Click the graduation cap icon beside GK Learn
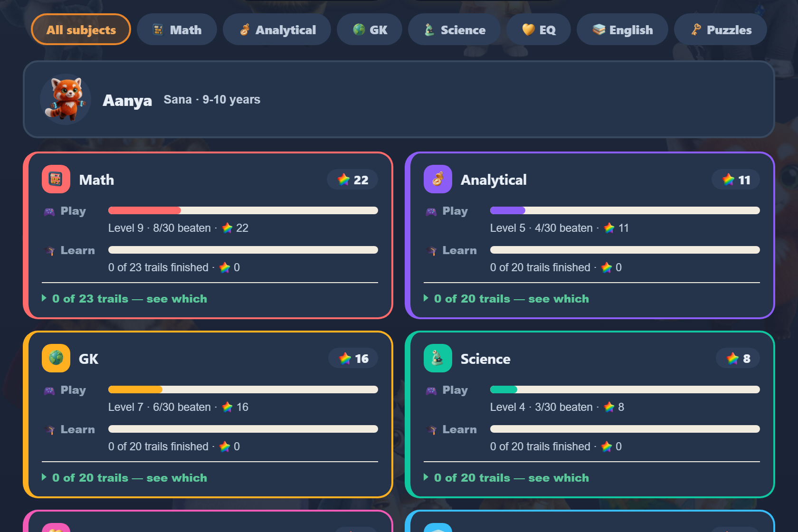Image resolution: width=798 pixels, height=532 pixels. pos(49,430)
